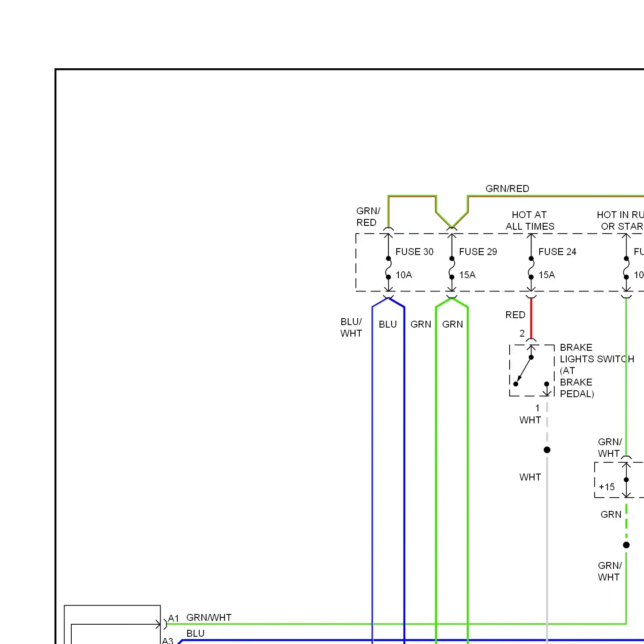
Task: Click the GRN/ WHT label below the green splice dot
Action: [610, 571]
